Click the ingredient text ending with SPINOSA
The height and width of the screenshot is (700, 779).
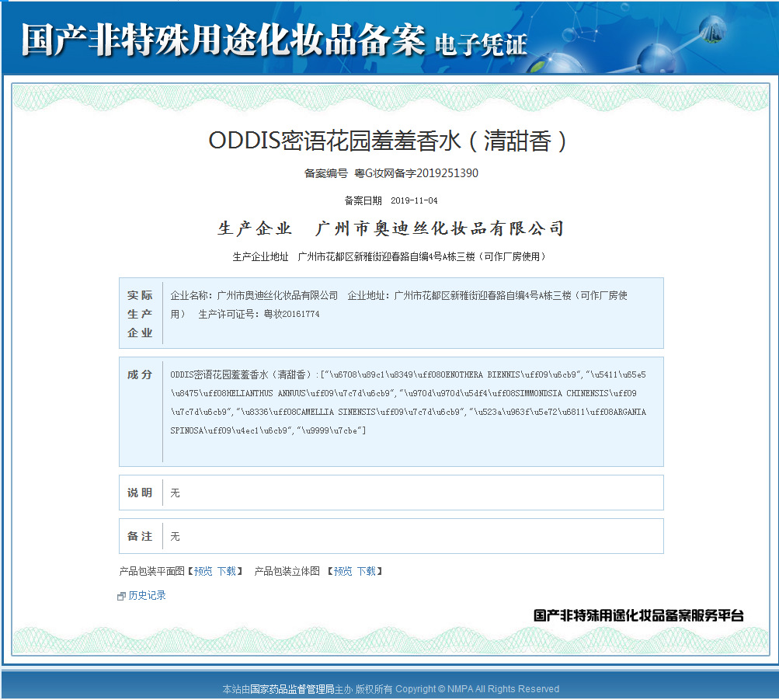[268, 430]
